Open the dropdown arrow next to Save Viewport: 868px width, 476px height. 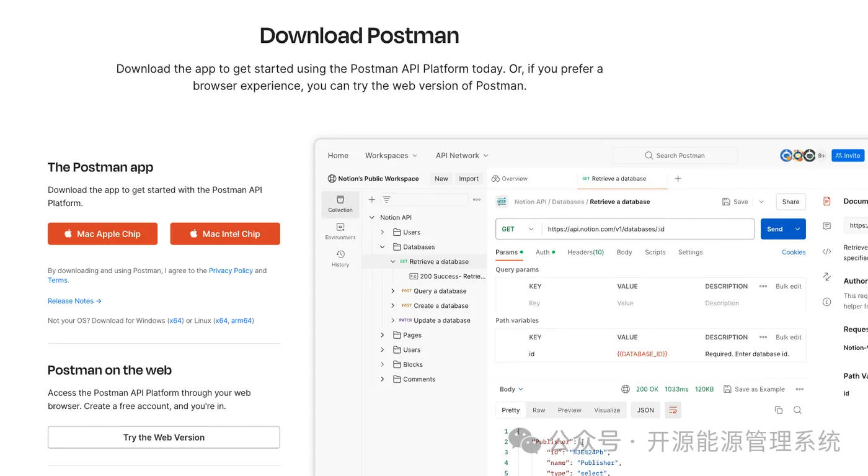[761, 202]
